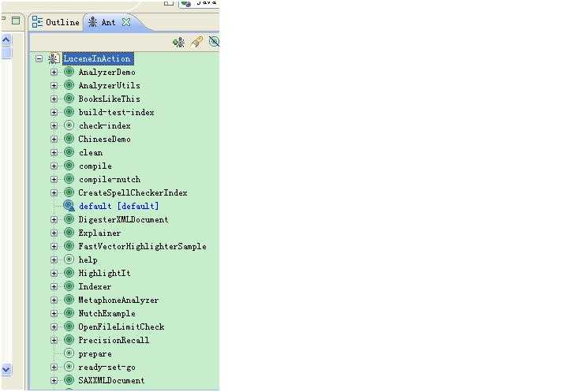Select LuceneInAction root tree item
The image size is (568, 392).
click(98, 58)
